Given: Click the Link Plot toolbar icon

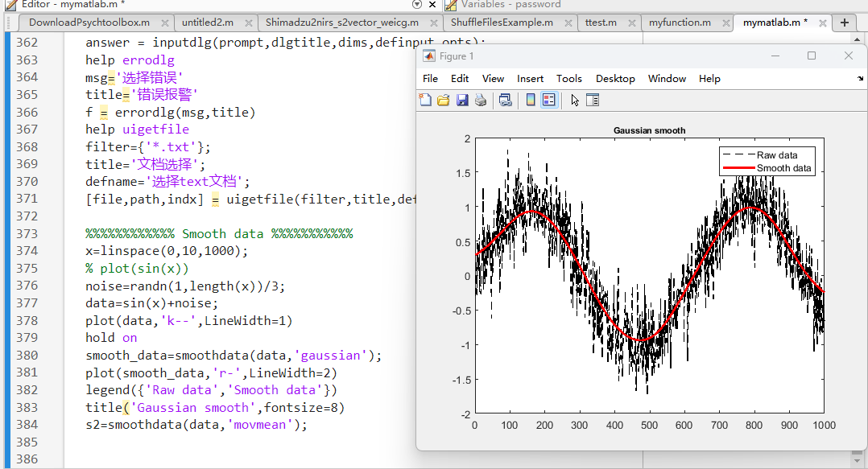Looking at the screenshot, I should (x=506, y=101).
